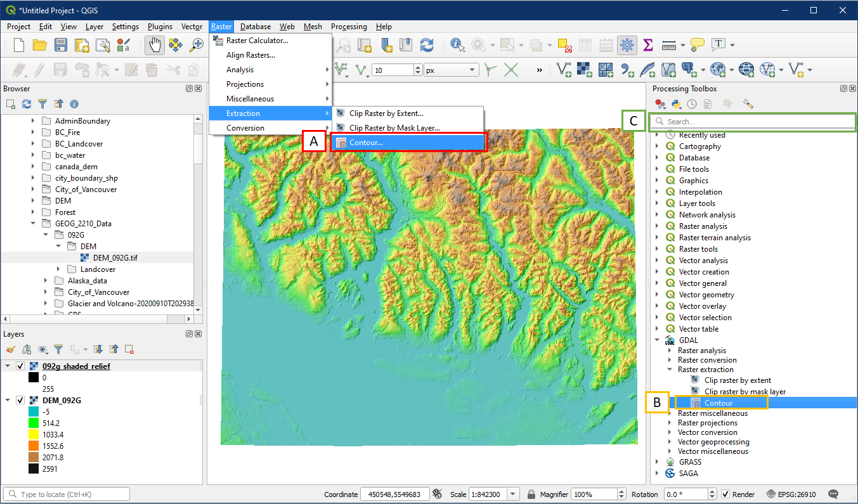Refresh the Browser panel
The width and height of the screenshot is (858, 504).
tap(27, 104)
